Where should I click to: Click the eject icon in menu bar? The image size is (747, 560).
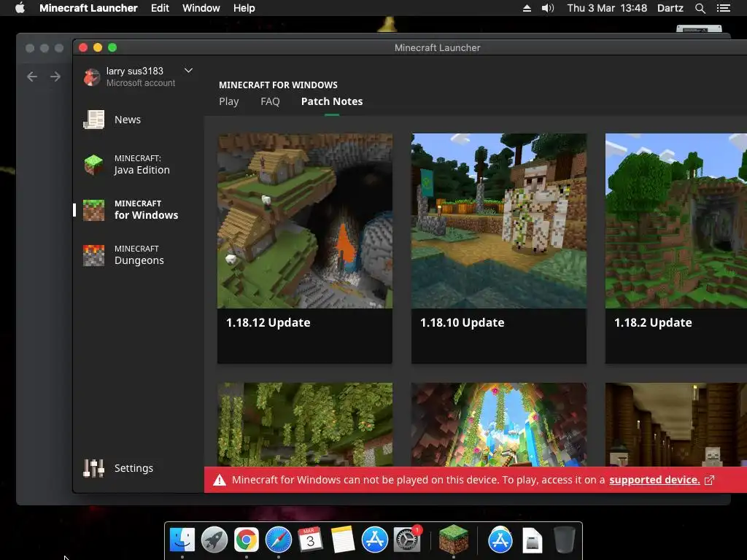pyautogui.click(x=527, y=8)
